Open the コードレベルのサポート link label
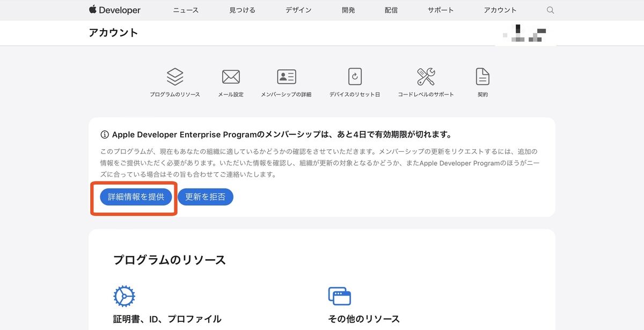This screenshot has width=644, height=330. (x=426, y=94)
